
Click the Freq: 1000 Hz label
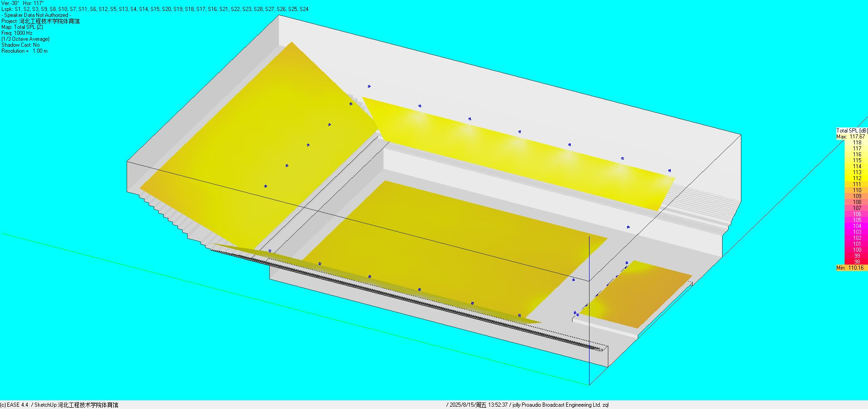coord(17,33)
